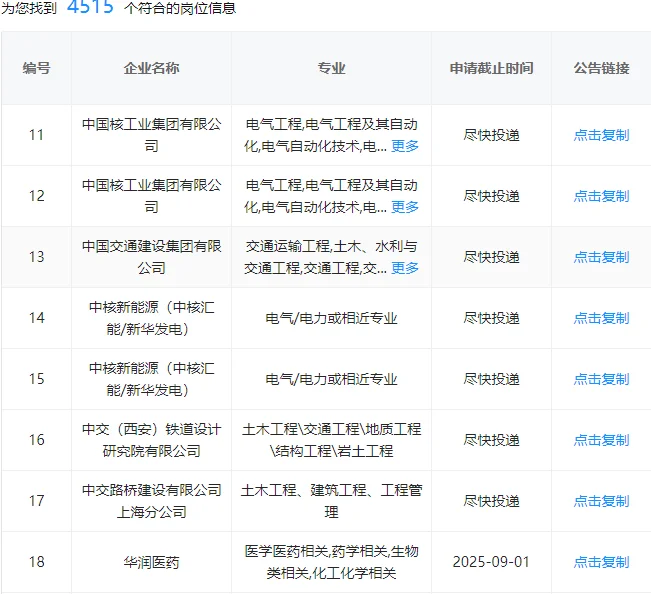Select the 企业名称 column header
This screenshot has width=651, height=594.
click(152, 68)
